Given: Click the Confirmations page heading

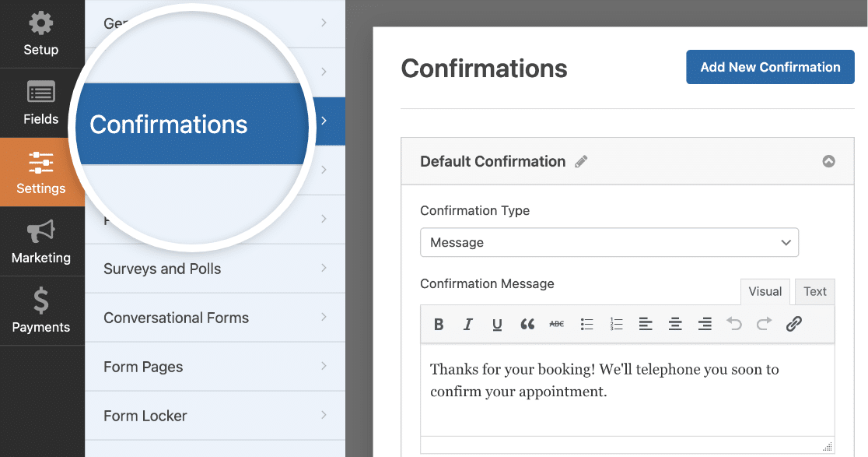Looking at the screenshot, I should tap(484, 69).
